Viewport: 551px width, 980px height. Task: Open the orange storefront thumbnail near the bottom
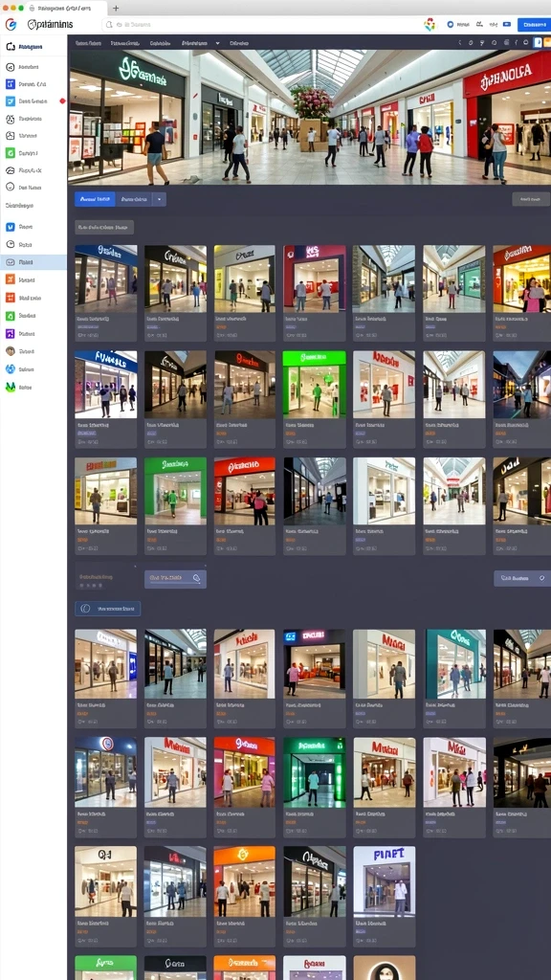tap(244, 881)
